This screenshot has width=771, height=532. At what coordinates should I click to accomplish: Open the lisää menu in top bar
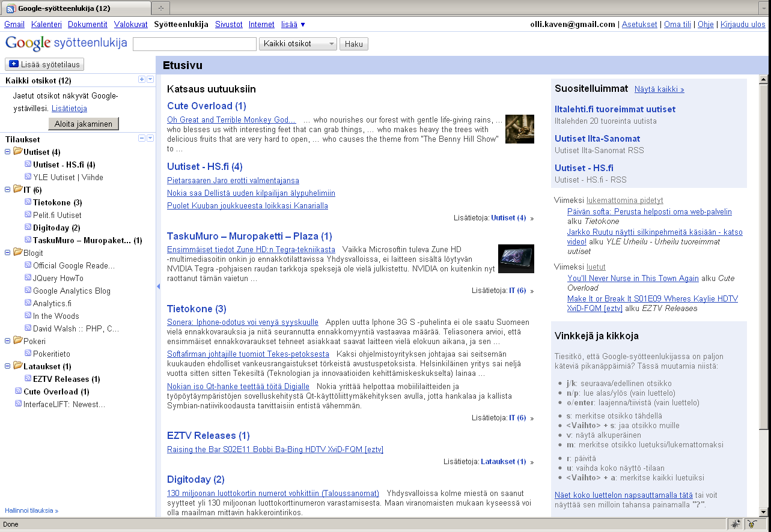pos(293,25)
